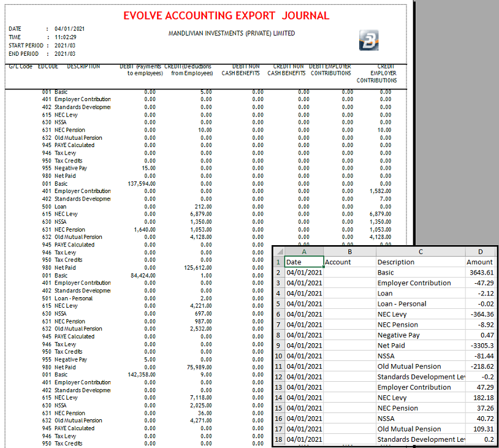Select the spreadsheet cell with amount 3643.61

[480, 273]
